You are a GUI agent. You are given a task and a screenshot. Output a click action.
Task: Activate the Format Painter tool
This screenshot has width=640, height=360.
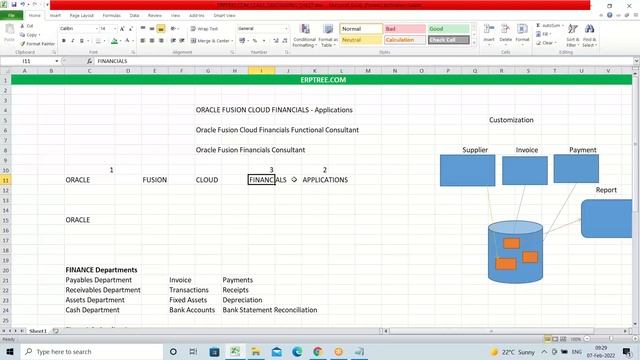[x=37, y=44]
